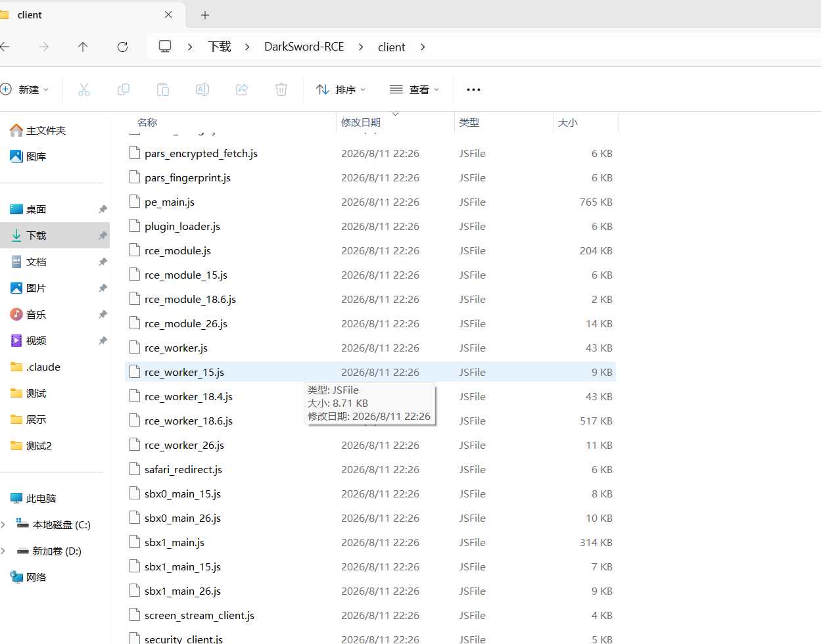821x644 pixels.
Task: Expand chevron before 下载 breadcrumb
Action: coord(190,47)
